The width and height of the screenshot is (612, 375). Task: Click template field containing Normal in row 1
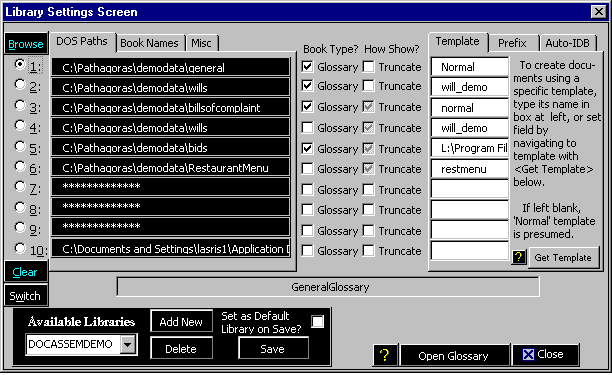[x=470, y=67]
